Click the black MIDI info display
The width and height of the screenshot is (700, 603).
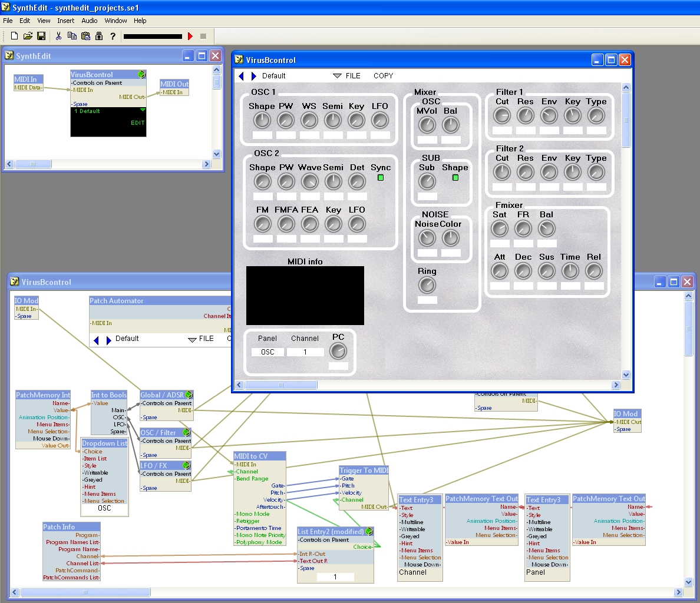pos(305,296)
